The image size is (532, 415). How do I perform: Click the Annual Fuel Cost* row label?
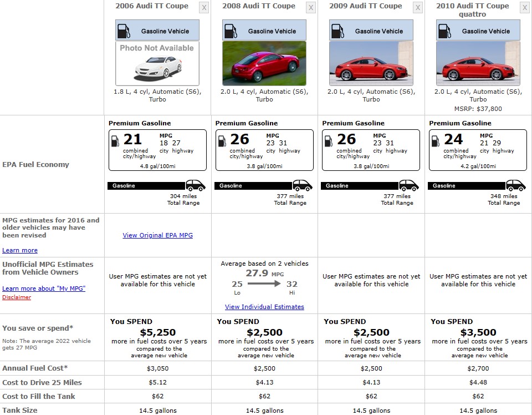coord(35,368)
